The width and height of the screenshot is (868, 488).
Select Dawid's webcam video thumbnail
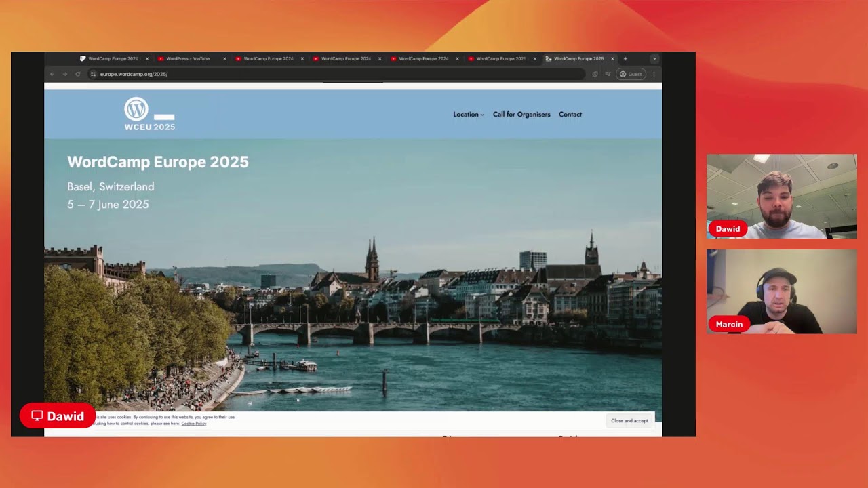(781, 196)
